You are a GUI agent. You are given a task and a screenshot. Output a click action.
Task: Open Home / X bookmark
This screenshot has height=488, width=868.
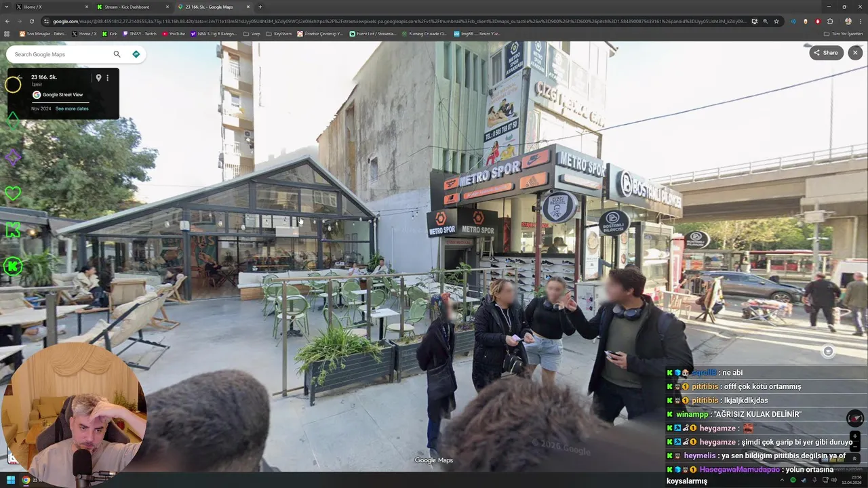[x=85, y=33]
